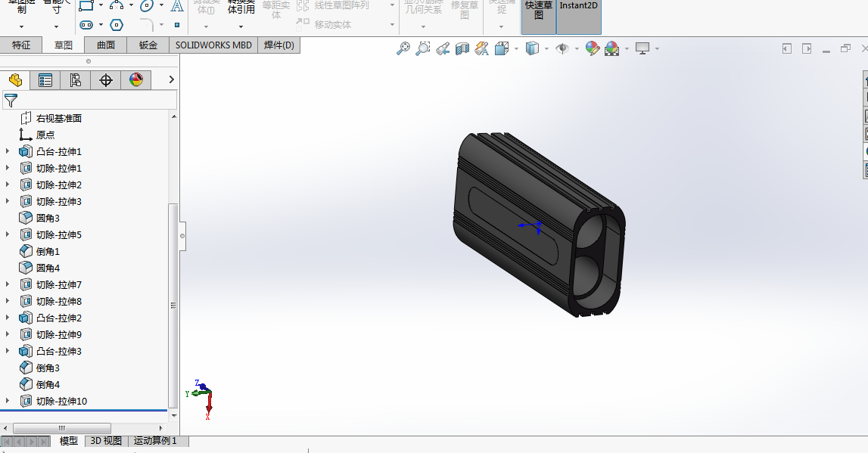Open dropdown beside View Orientation icon
868x453 pixels.
point(516,48)
